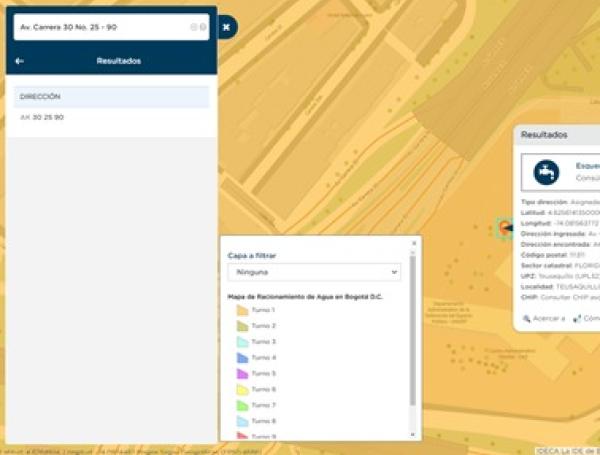Screen dimensions: 600x455
Task: Close the search panel with X button
Action: coord(226,27)
